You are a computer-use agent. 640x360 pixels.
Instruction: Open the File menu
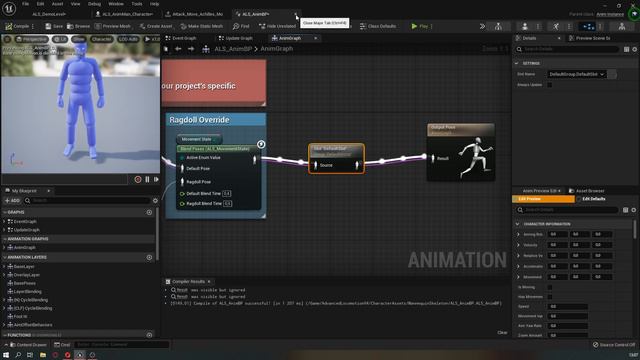(25, 4)
